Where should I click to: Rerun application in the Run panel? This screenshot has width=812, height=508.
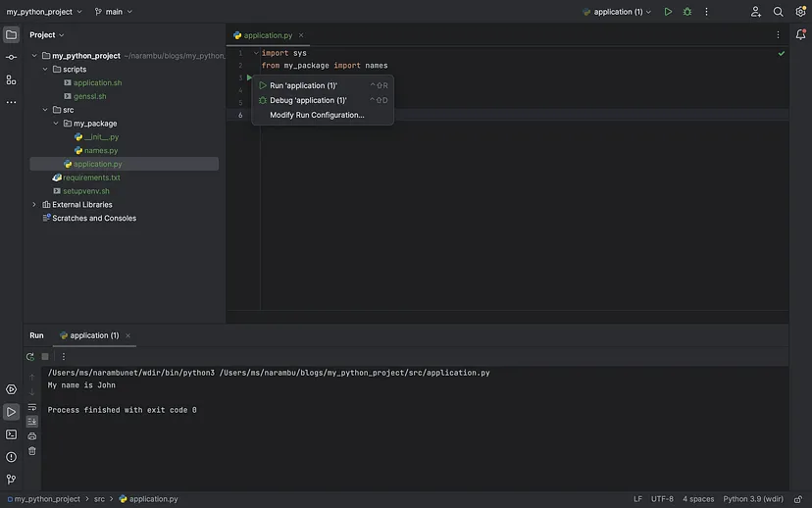pos(30,356)
